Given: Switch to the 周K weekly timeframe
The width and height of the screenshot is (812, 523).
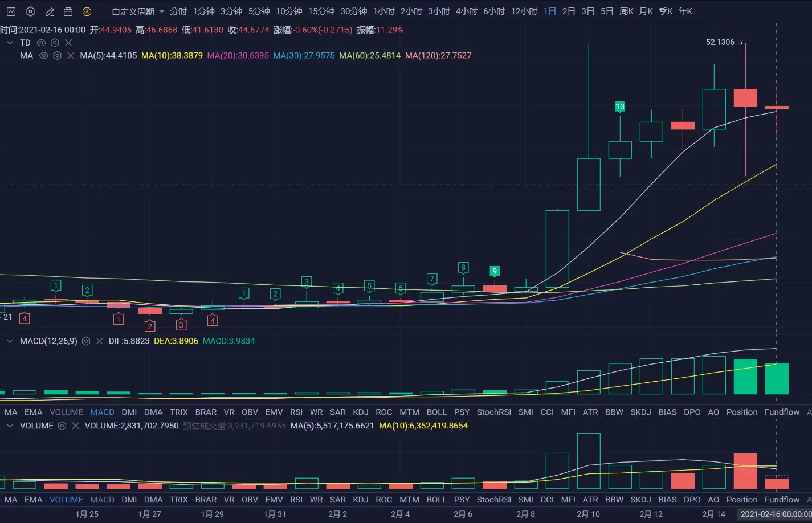Looking at the screenshot, I should [627, 11].
